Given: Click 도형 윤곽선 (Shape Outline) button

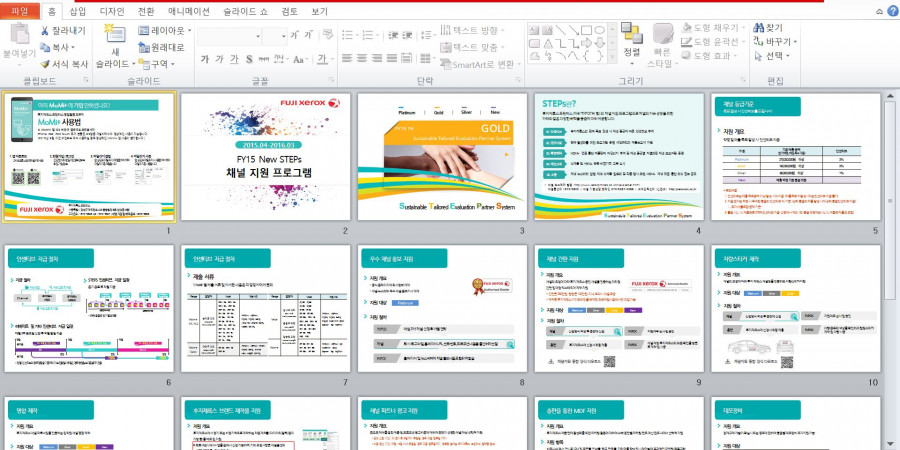Looking at the screenshot, I should click(714, 42).
